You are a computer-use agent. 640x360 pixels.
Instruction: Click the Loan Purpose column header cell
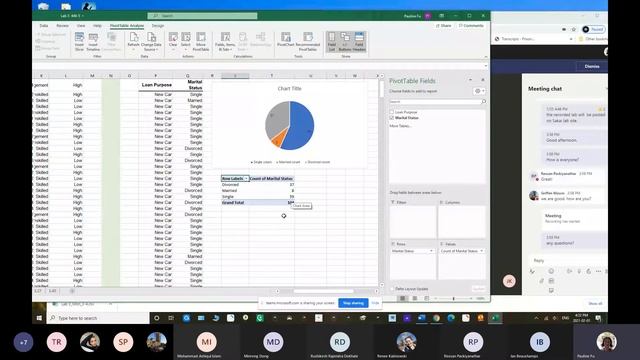[156, 85]
